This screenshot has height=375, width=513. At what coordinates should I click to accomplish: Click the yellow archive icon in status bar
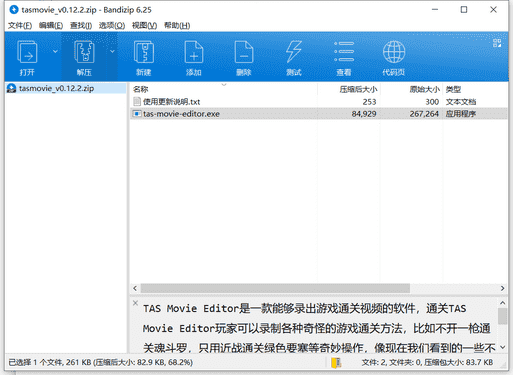click(336, 362)
